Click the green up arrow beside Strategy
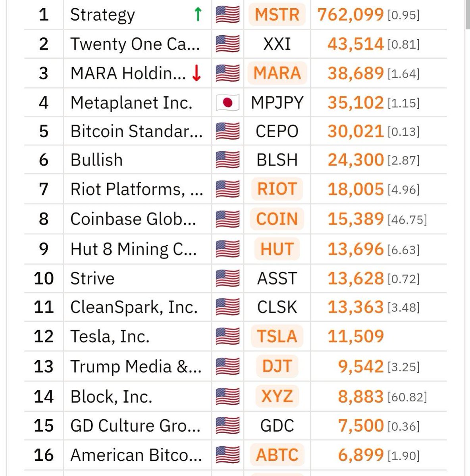This screenshot has height=476, width=470. coord(198,15)
